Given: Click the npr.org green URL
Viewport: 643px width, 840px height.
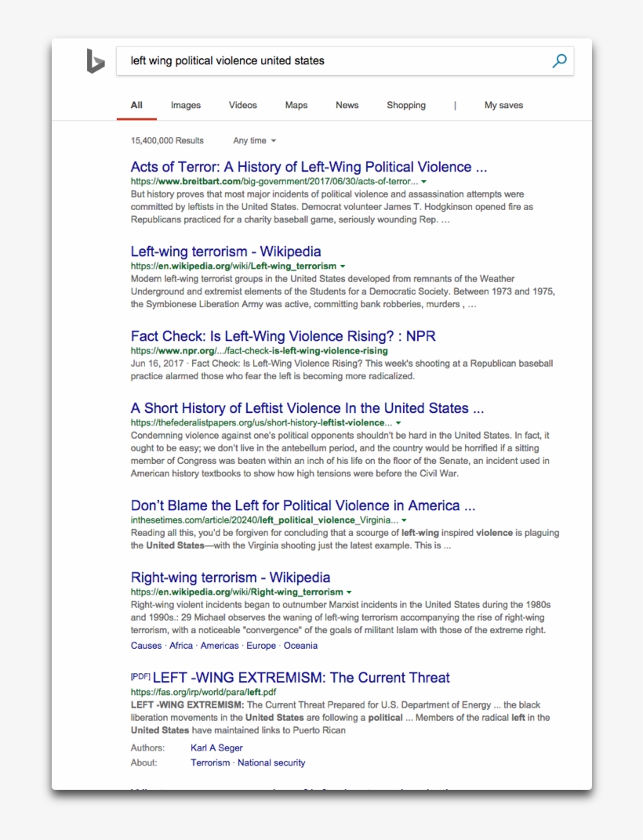Looking at the screenshot, I should (x=259, y=351).
